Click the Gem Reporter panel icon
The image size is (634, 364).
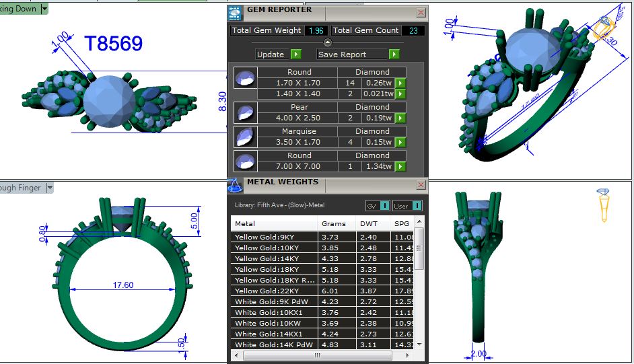point(235,11)
